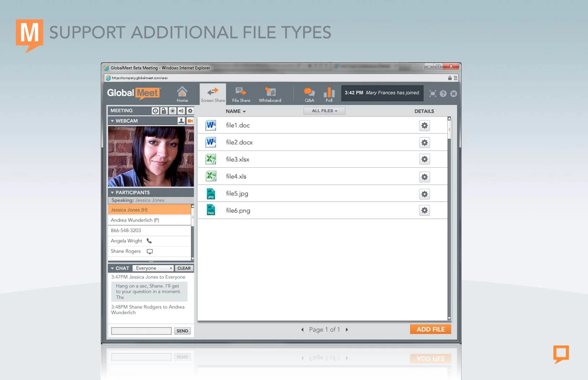The height and width of the screenshot is (380, 588).
Task: Open the File Share tab
Action: pyautogui.click(x=241, y=94)
